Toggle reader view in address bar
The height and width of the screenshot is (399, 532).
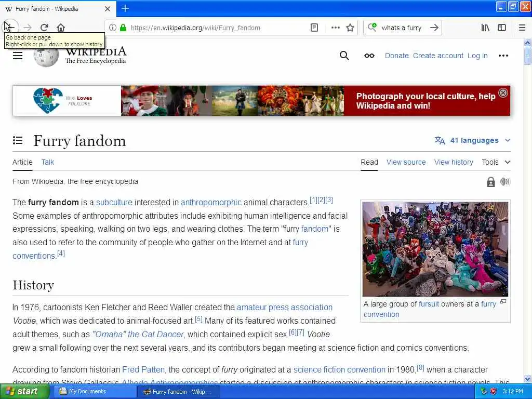[314, 28]
